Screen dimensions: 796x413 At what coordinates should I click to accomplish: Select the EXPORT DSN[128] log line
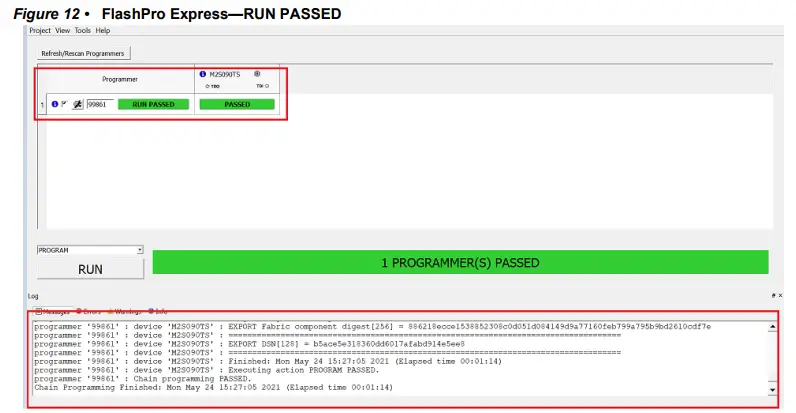(x=249, y=344)
